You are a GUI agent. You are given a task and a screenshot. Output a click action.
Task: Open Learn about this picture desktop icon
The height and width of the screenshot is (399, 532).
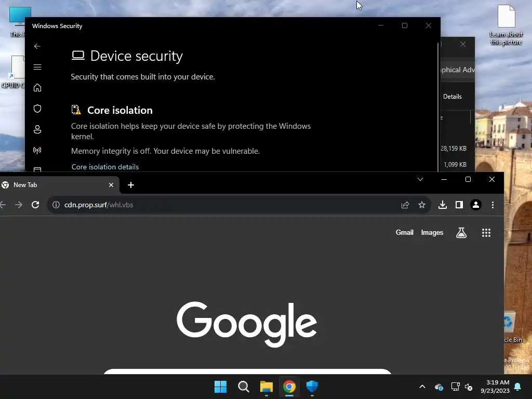coord(506,25)
